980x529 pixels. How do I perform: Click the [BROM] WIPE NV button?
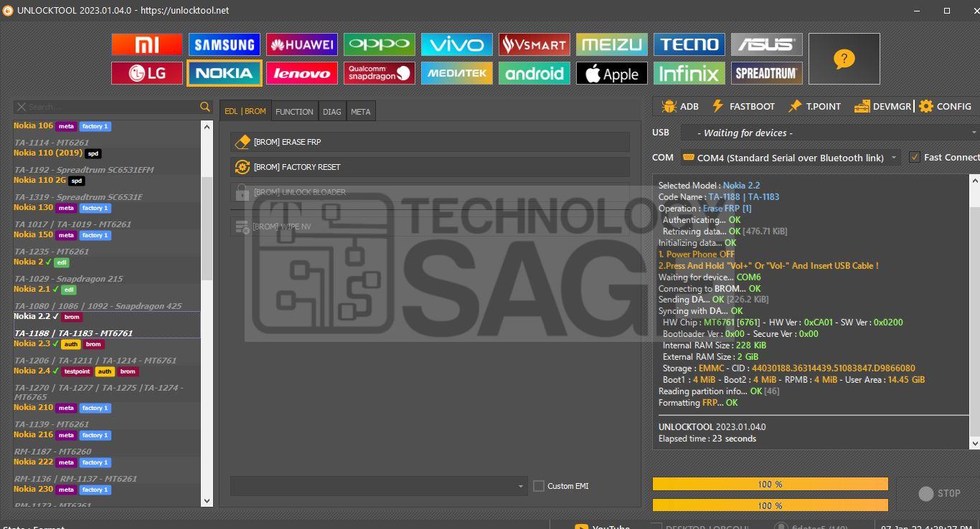pyautogui.click(x=430, y=227)
